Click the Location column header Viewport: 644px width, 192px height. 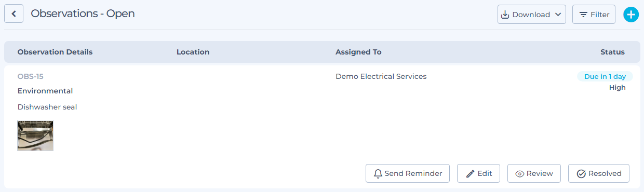point(193,52)
